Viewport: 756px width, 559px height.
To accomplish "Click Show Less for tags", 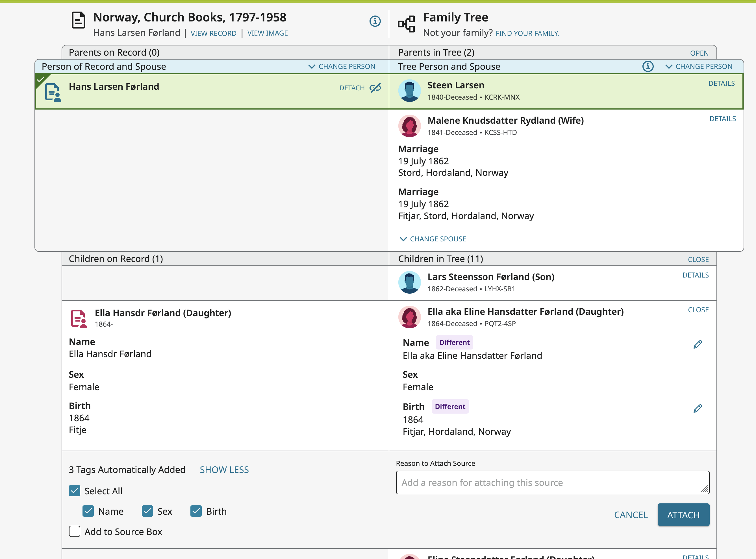I will click(x=224, y=470).
